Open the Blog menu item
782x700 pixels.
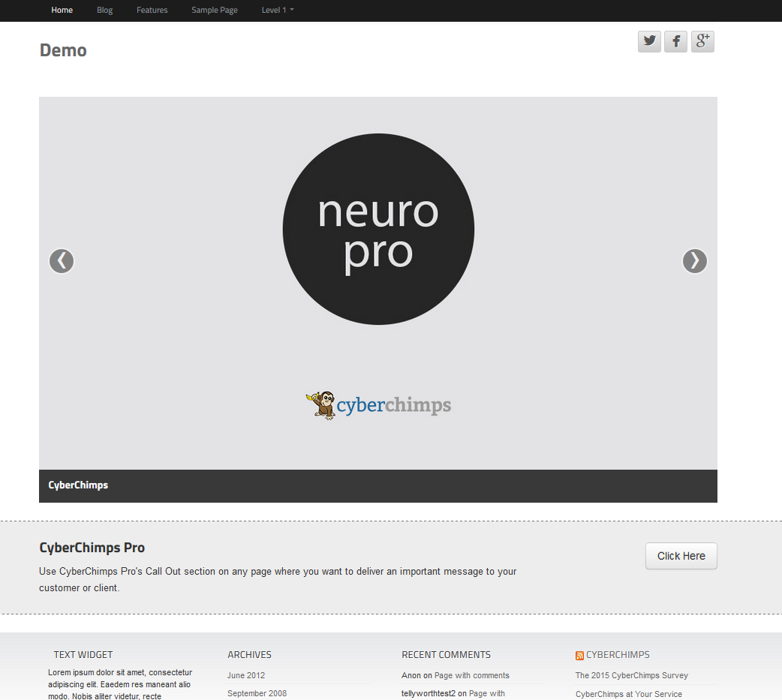[x=105, y=10]
